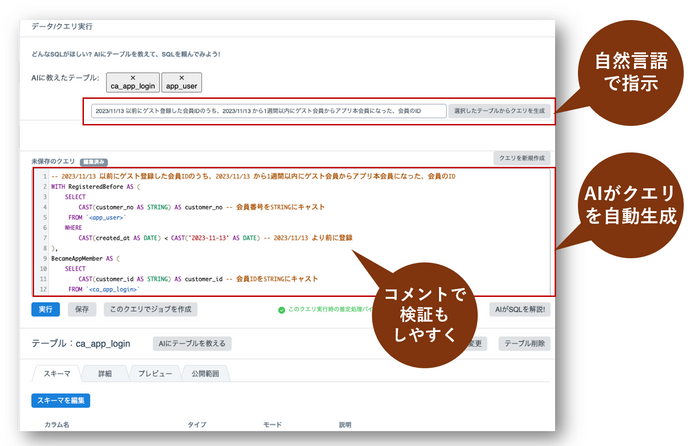Create a new query via クエリを新規作成

(521, 158)
